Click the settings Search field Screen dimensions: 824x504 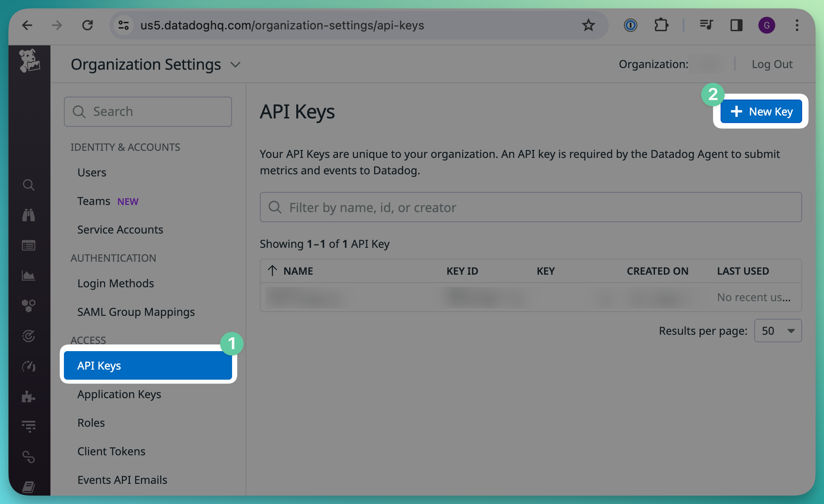click(148, 112)
